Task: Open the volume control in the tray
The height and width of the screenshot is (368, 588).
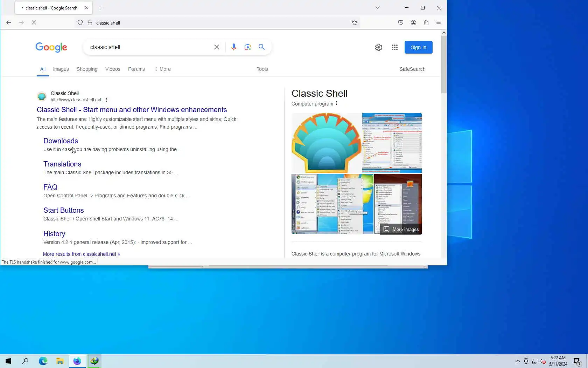Action: tap(543, 361)
